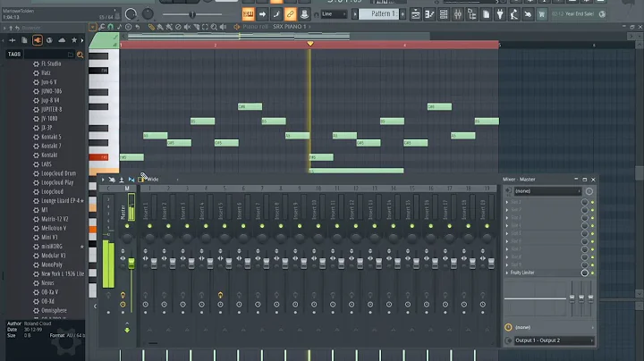Toggle Insert 1 mute LED

coord(149,226)
